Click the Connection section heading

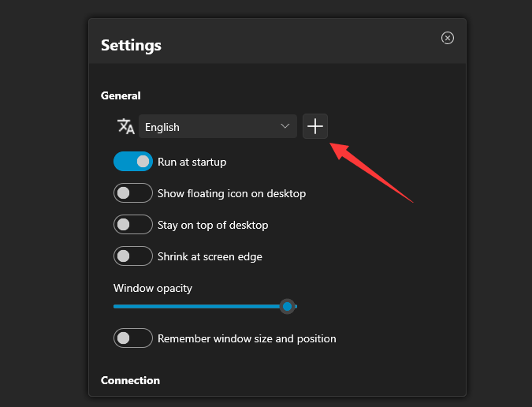tap(130, 380)
